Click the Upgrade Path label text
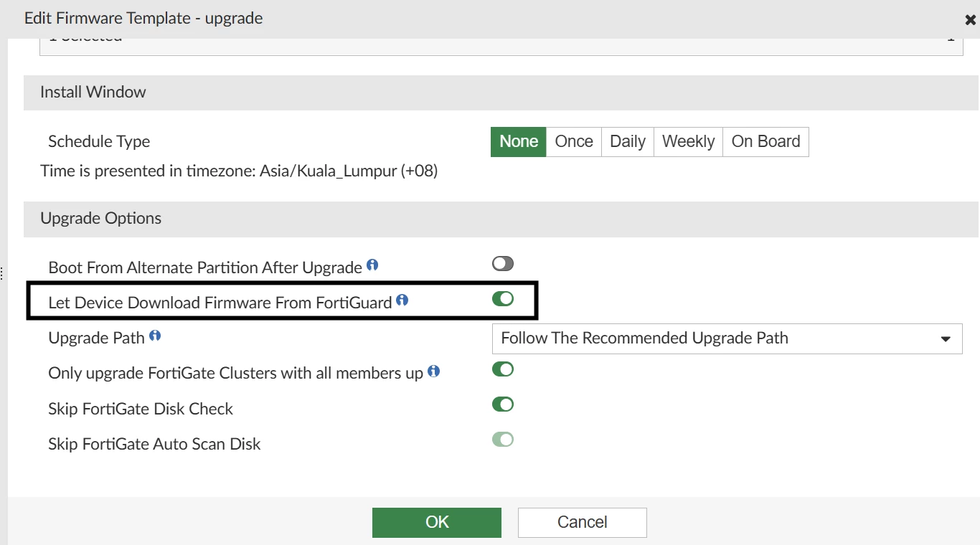This screenshot has width=980, height=545. pyautogui.click(x=96, y=338)
